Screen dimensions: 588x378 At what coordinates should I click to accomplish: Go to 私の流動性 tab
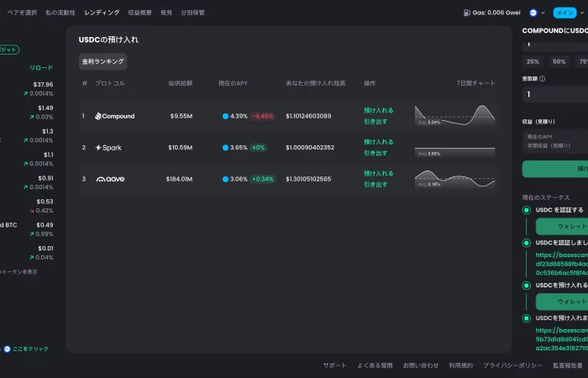click(x=60, y=13)
